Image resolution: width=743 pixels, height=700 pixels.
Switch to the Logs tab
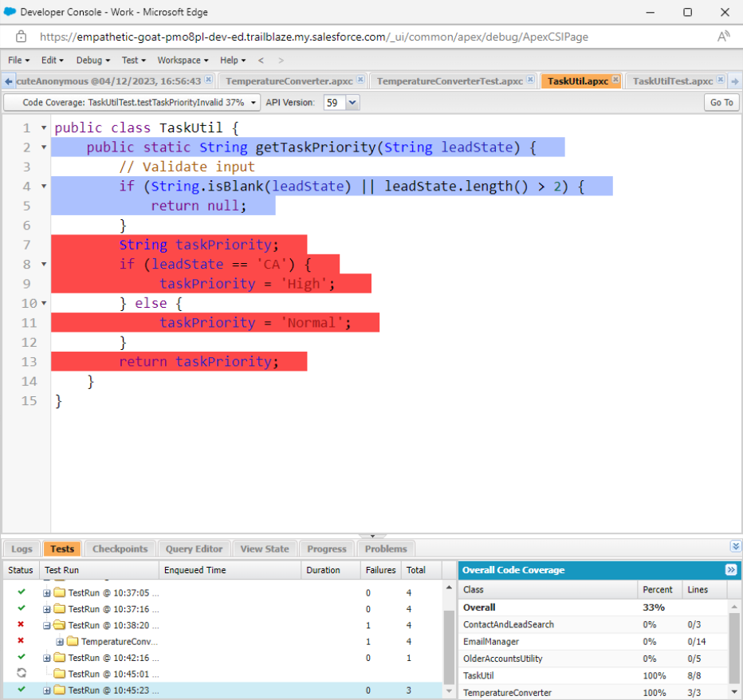point(22,549)
